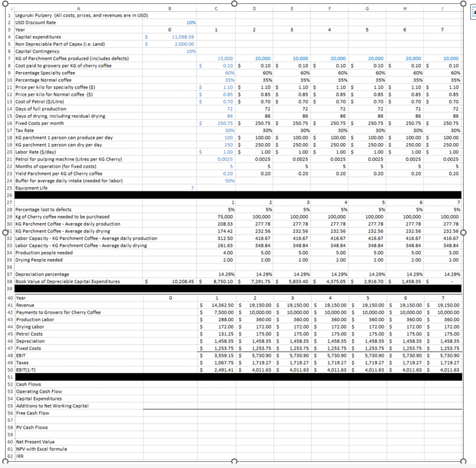Click the 208.33 average daily production value
This screenshot has height=468, width=476.
(x=225, y=224)
